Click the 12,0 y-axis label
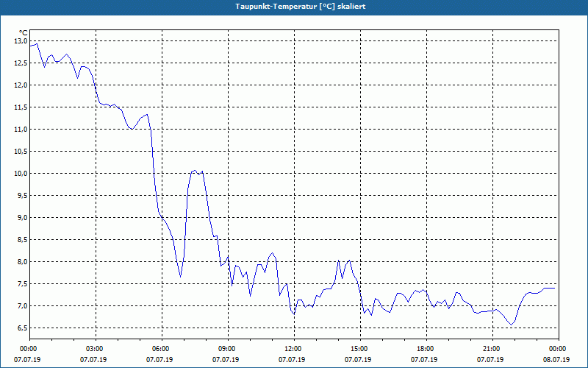588x368 pixels. (21, 85)
